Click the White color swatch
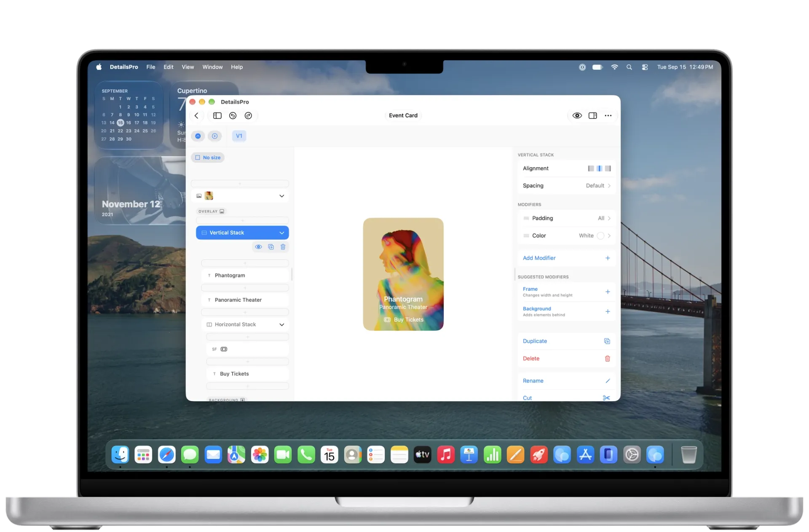The height and width of the screenshot is (532, 809). (x=600, y=235)
